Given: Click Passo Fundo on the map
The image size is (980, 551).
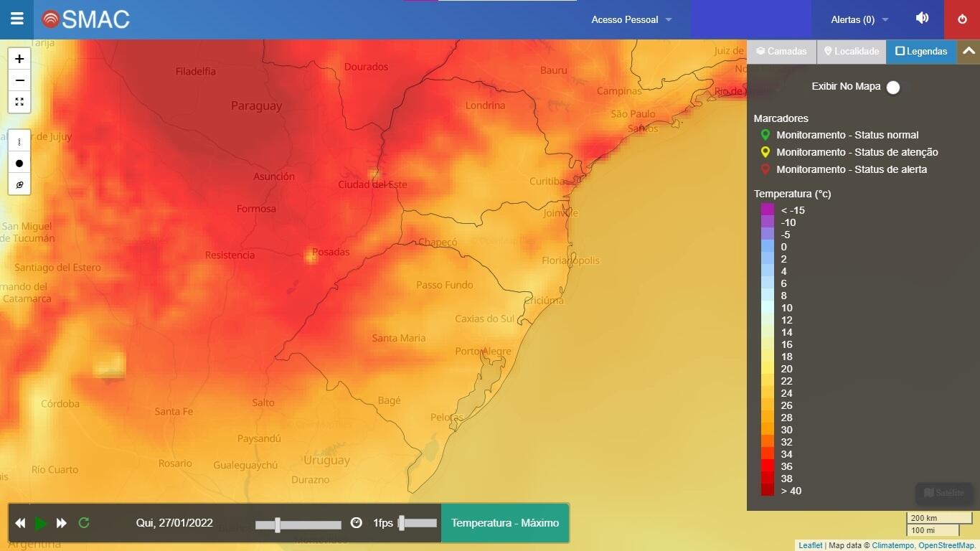Looking at the screenshot, I should (x=444, y=285).
